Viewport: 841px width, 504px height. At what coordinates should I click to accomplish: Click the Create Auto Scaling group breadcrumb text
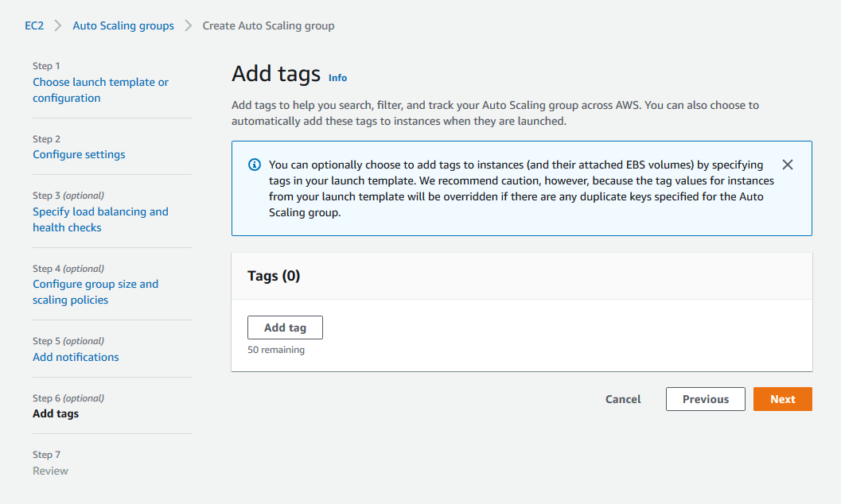click(x=268, y=25)
